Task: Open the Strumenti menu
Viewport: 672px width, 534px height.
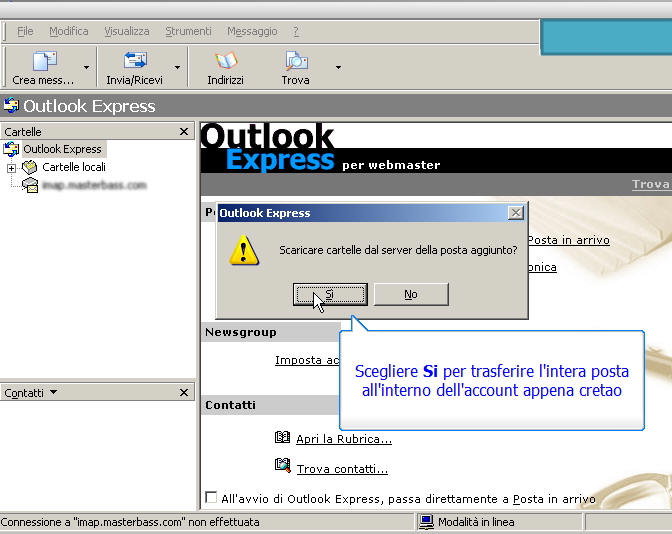Action: pyautogui.click(x=188, y=31)
